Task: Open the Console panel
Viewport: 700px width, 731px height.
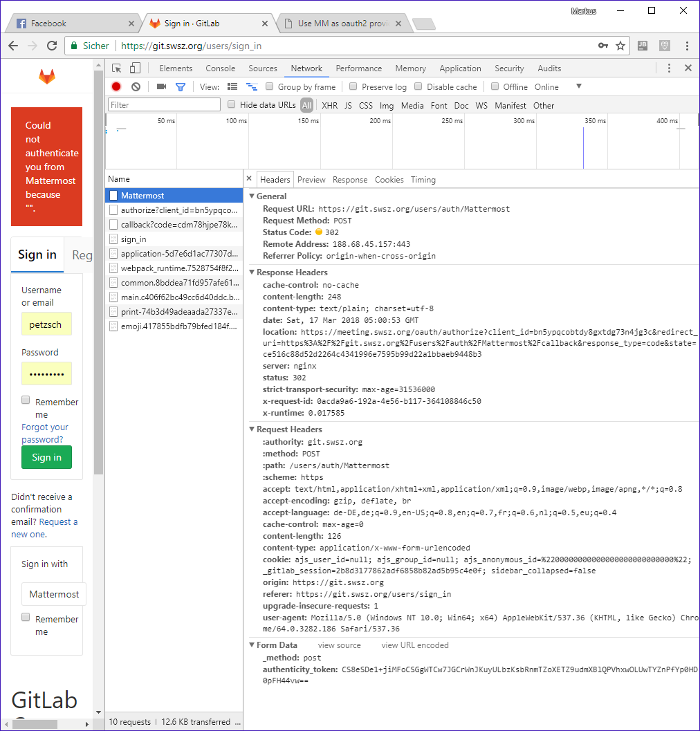Action: 221,68
